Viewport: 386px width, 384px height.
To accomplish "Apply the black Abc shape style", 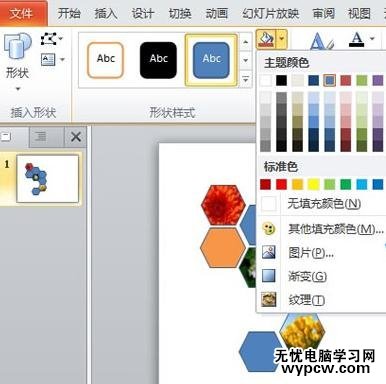I will pos(158,60).
